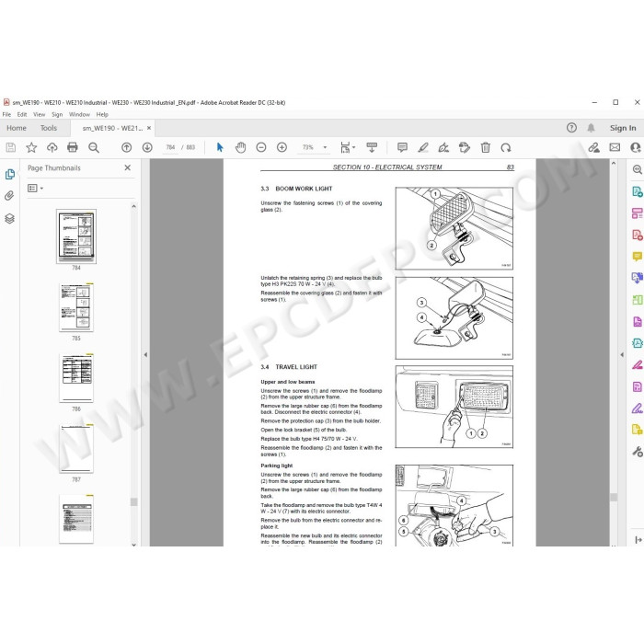This screenshot has height=644, width=644.
Task: Expand the right tools pane at the bottom
Action: [x=638, y=540]
